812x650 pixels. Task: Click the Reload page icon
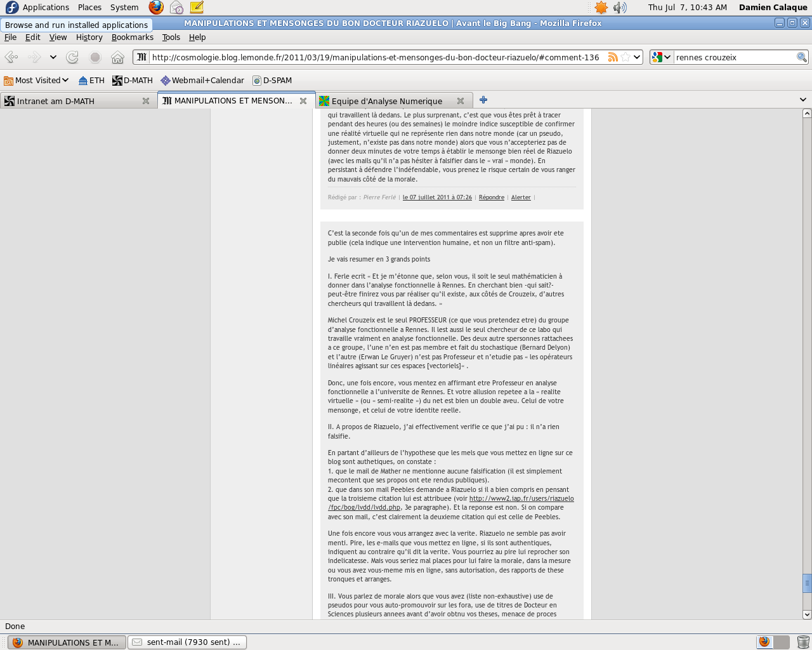(72, 57)
